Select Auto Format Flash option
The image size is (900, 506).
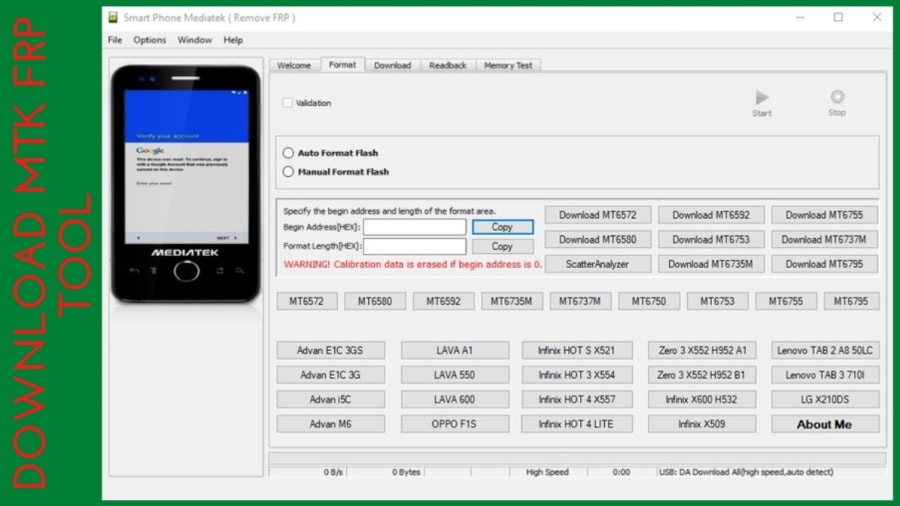tap(288, 153)
